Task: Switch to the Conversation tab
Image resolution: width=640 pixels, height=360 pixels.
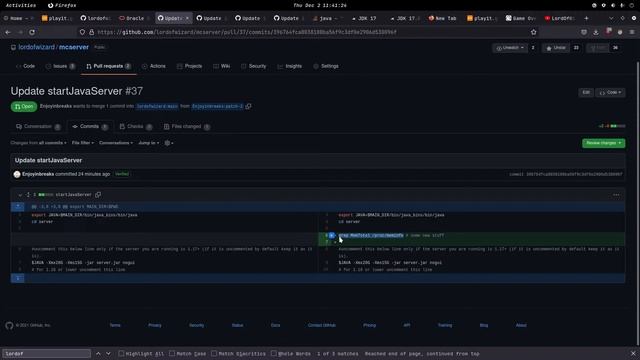Action: click(38, 127)
